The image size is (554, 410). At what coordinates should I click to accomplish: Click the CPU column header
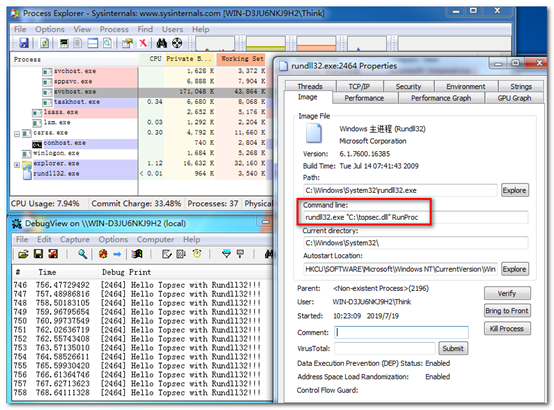[x=152, y=59]
